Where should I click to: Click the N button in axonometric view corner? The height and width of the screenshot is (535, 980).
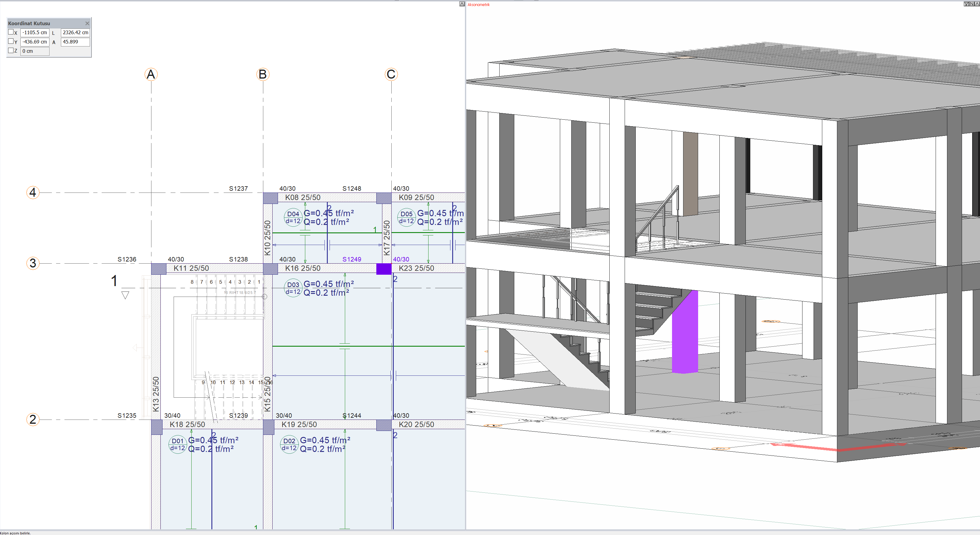tap(972, 4)
